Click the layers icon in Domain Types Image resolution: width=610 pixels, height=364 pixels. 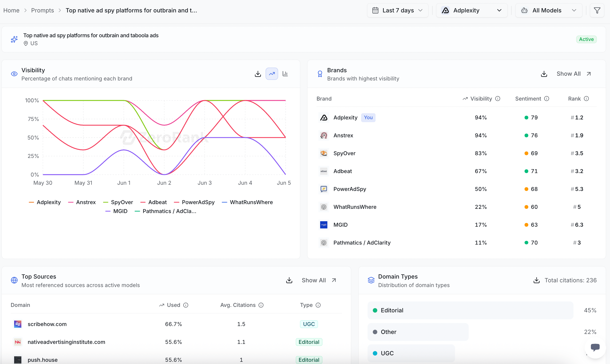pyautogui.click(x=371, y=280)
